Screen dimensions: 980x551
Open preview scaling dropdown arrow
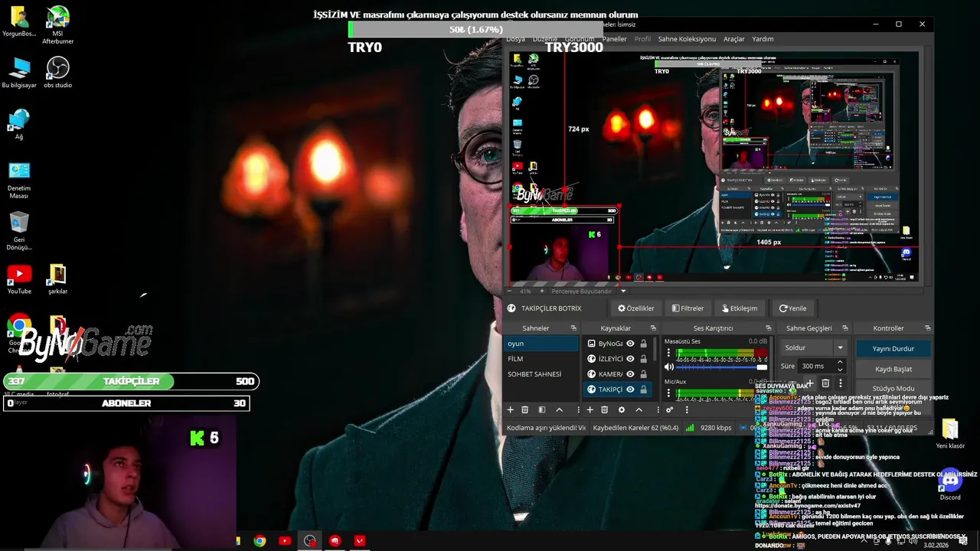tap(622, 292)
